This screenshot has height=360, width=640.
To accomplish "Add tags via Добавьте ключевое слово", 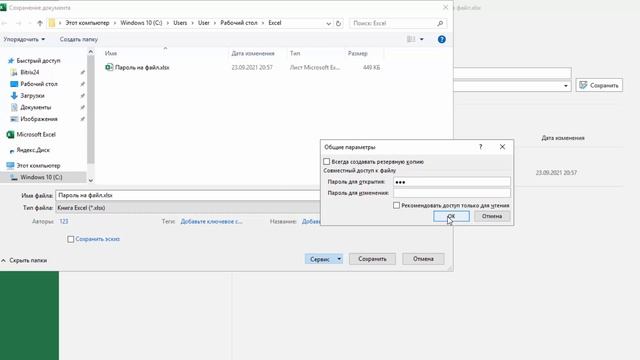I will tap(211, 222).
